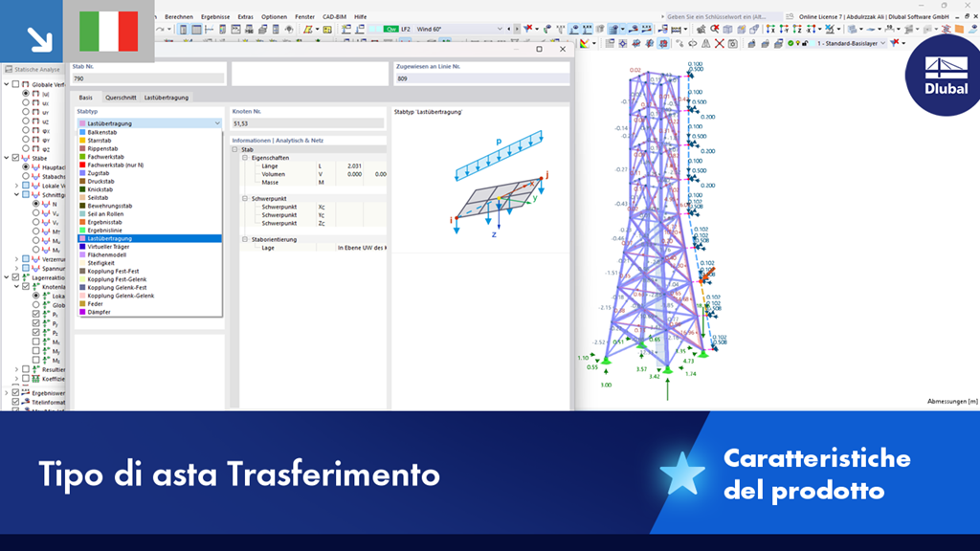Collapse the Schnittgrößen tree node
This screenshot has height=551, width=980.
(x=16, y=195)
